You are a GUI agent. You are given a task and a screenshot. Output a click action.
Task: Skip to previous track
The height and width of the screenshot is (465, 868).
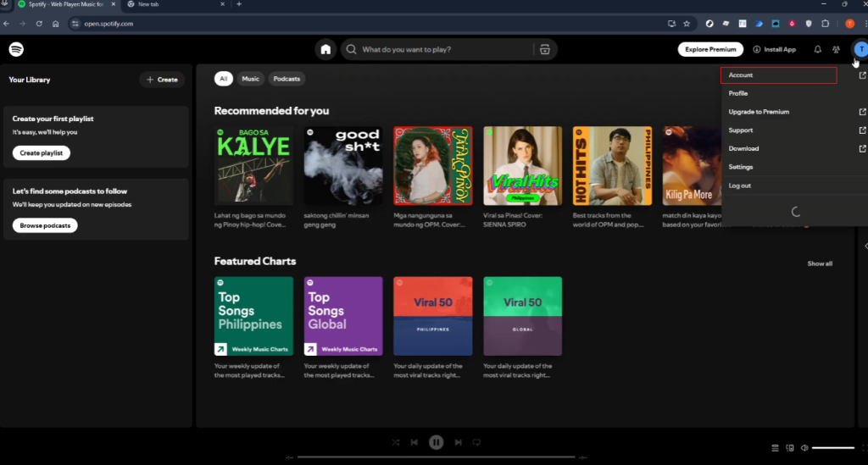tap(414, 442)
